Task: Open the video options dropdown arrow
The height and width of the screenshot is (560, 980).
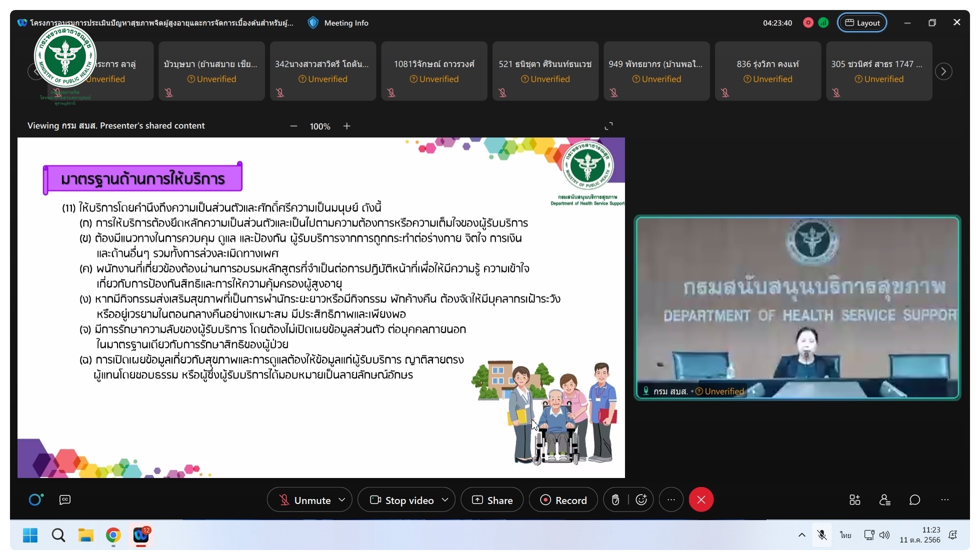Action: pos(445,500)
